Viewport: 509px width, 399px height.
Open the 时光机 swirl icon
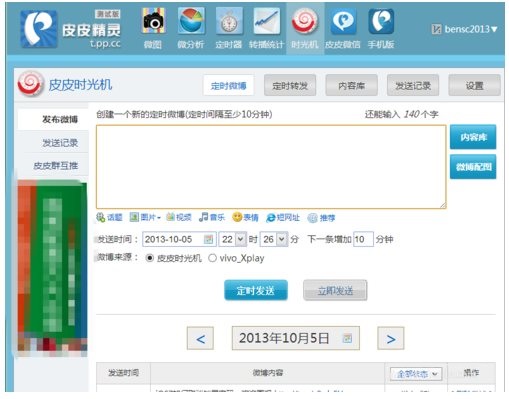305,21
